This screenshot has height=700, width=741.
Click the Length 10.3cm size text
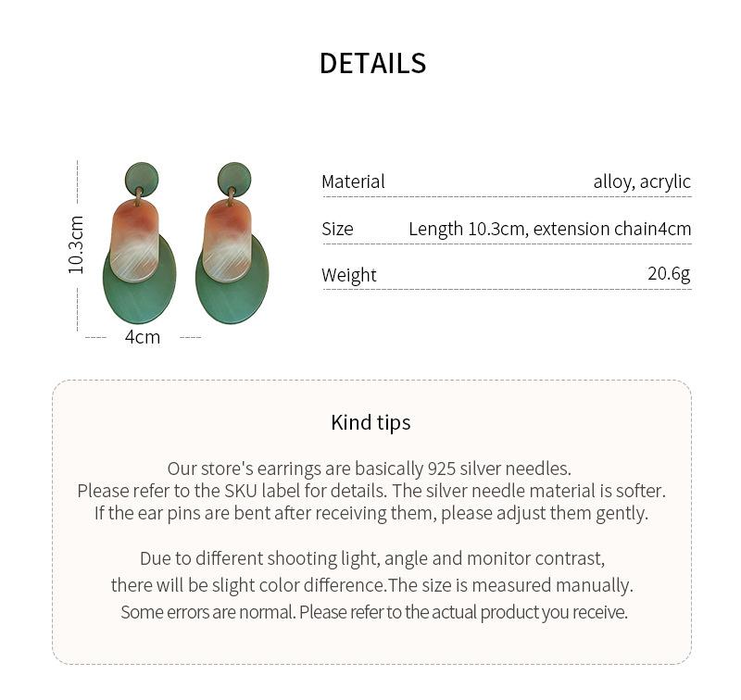click(467, 229)
